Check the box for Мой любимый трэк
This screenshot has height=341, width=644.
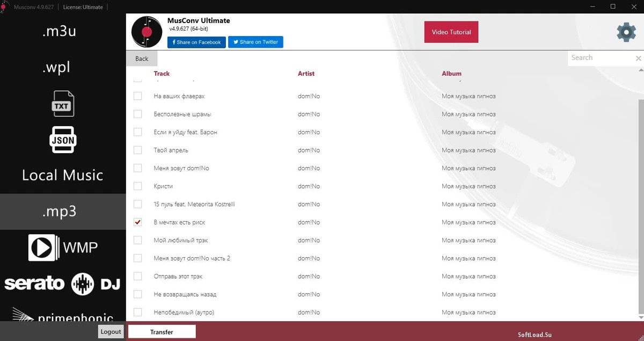coord(138,240)
